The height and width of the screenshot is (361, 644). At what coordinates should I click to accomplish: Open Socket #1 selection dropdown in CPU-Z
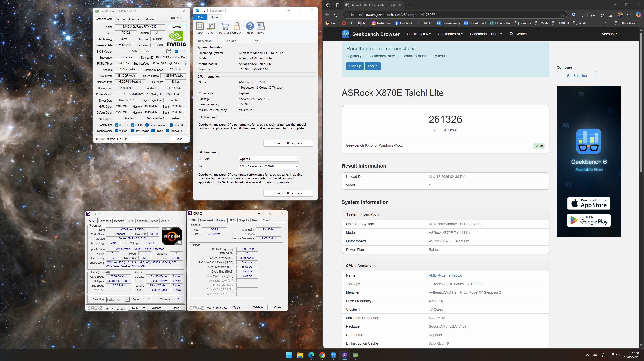118,299
